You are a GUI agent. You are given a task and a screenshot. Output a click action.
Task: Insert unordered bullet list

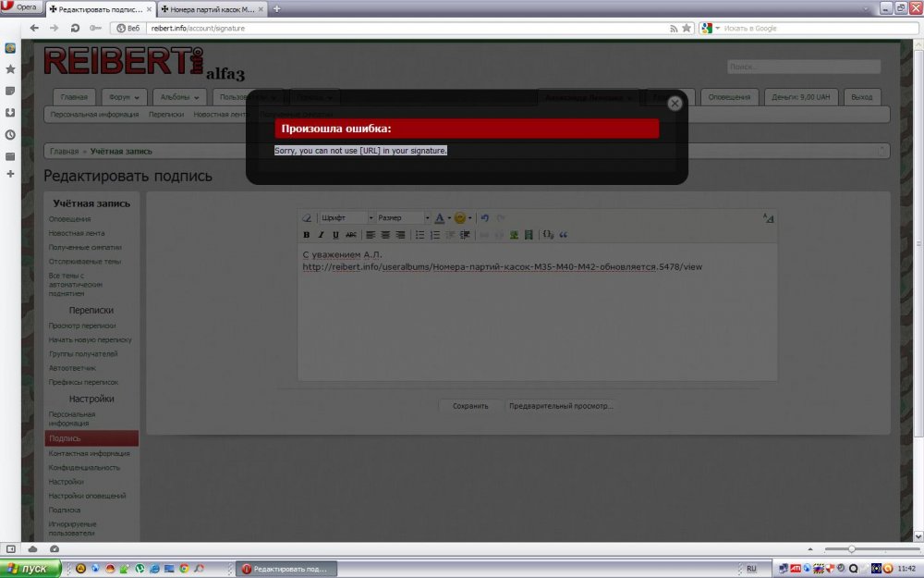(420, 235)
